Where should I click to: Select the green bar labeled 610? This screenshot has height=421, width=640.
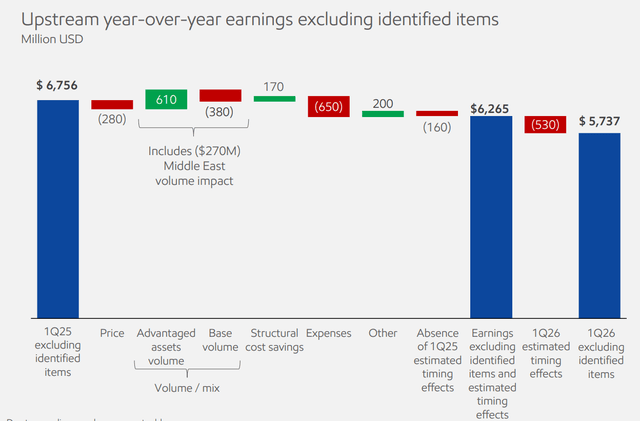click(166, 99)
